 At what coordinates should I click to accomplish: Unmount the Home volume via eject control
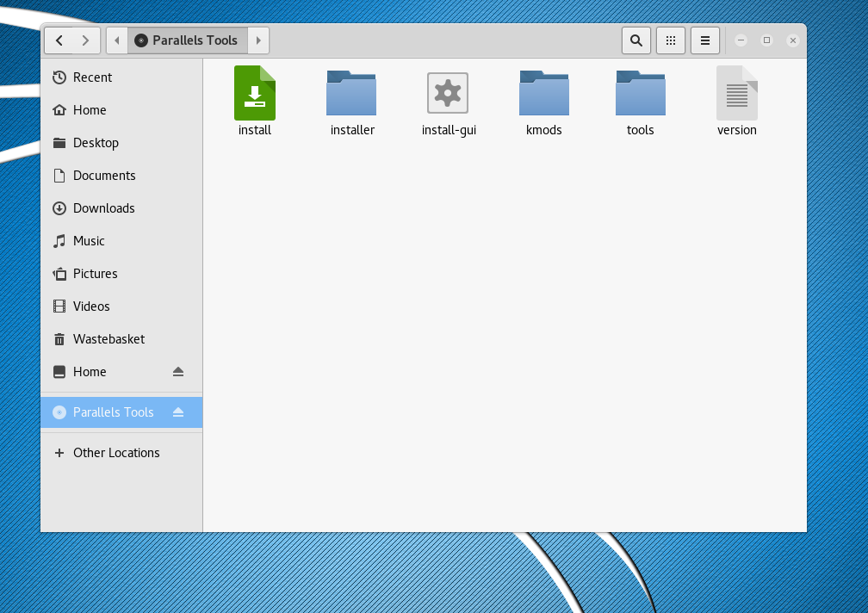coord(178,371)
